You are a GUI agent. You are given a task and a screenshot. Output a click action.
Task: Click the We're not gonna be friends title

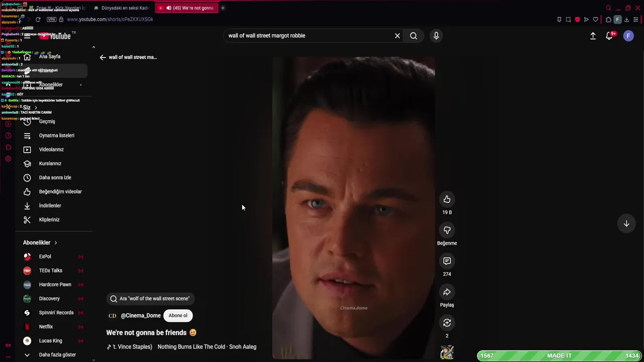click(x=151, y=333)
